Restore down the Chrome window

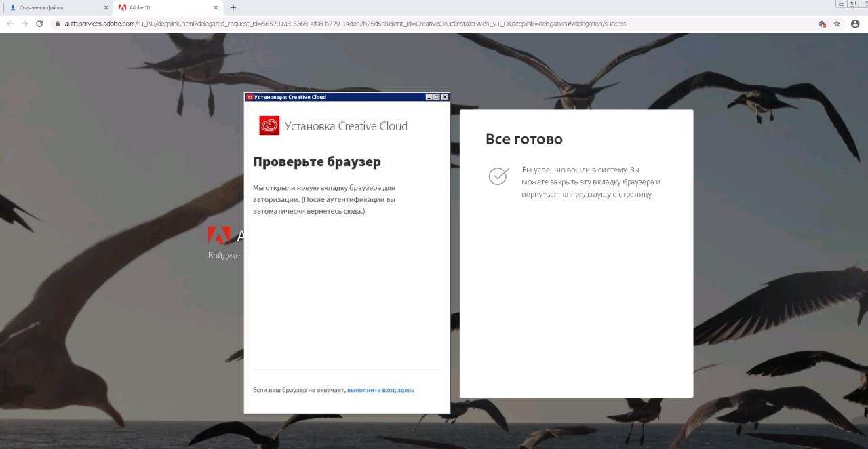click(x=852, y=3)
